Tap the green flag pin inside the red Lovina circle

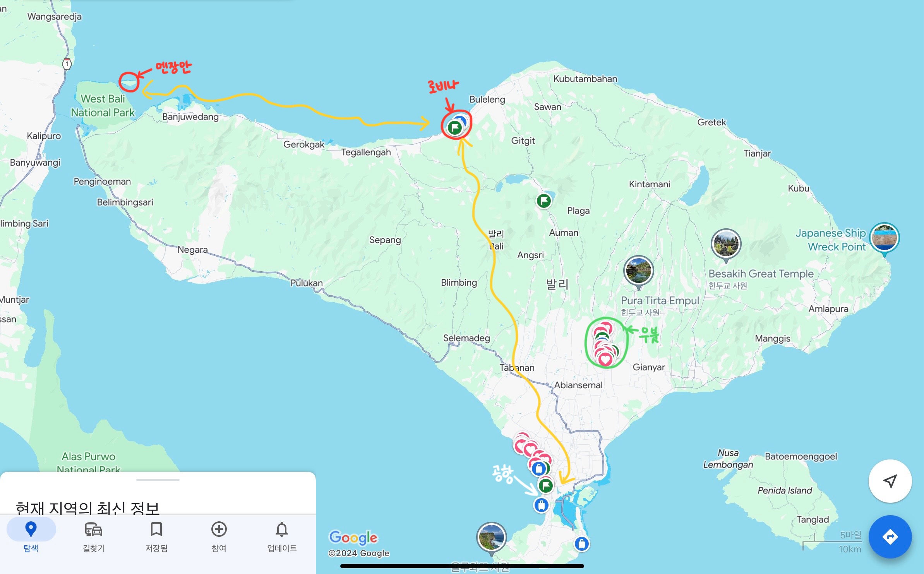pyautogui.click(x=454, y=127)
